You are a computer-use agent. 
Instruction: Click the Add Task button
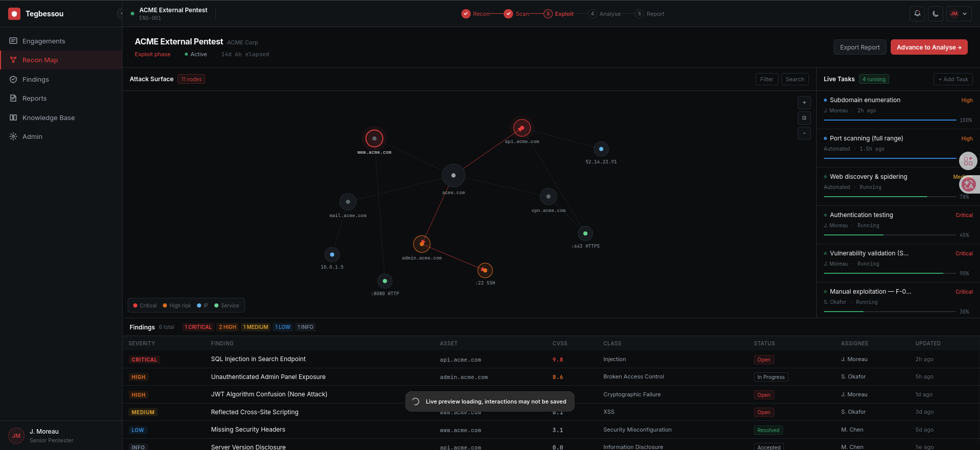[x=953, y=79]
